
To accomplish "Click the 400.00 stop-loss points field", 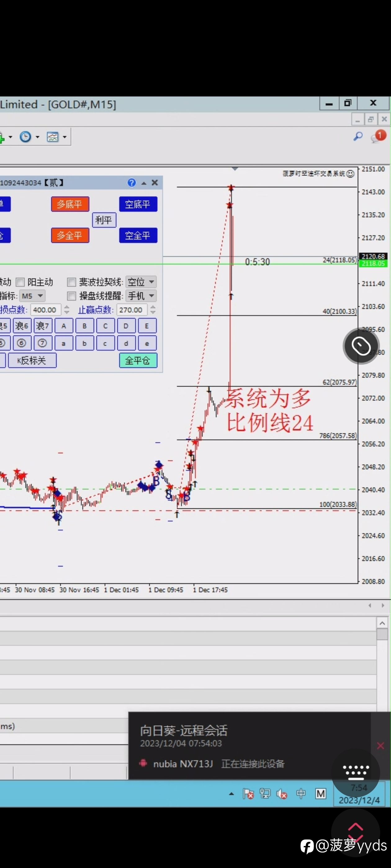I will tap(46, 310).
